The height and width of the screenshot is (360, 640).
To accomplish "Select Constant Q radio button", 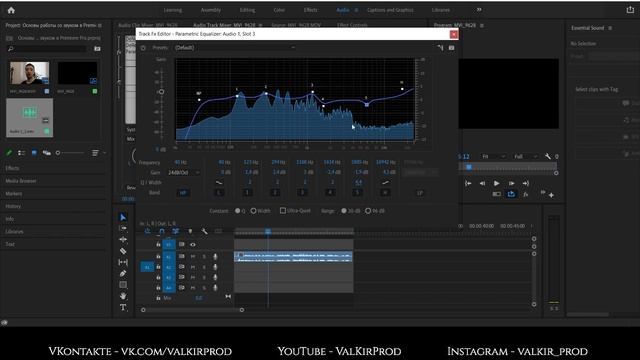I will click(238, 211).
